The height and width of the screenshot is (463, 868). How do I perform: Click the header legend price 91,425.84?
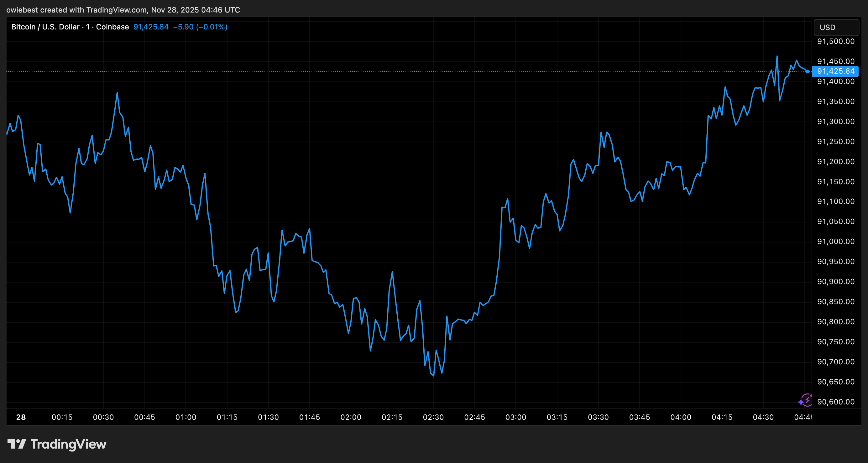pyautogui.click(x=151, y=27)
